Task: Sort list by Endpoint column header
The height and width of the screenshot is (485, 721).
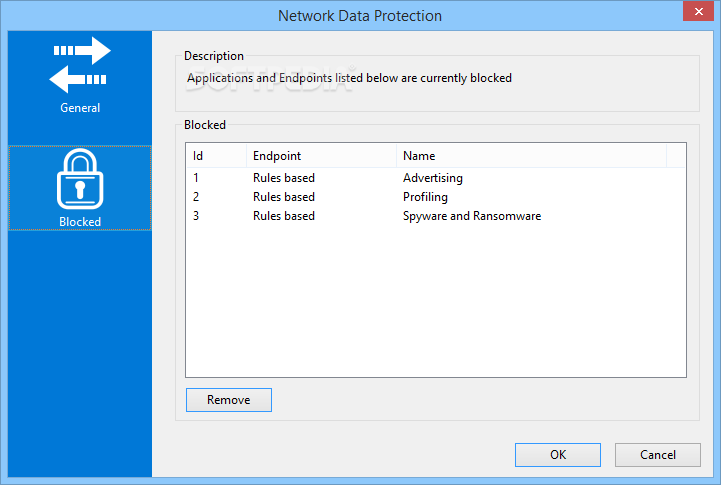Action: click(321, 156)
